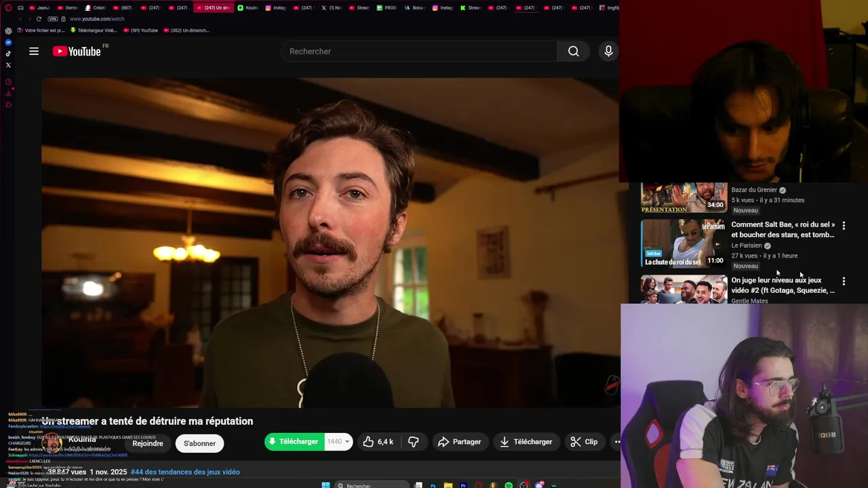
Task: Open the Bazar du Grenier channel name
Action: coord(754,190)
